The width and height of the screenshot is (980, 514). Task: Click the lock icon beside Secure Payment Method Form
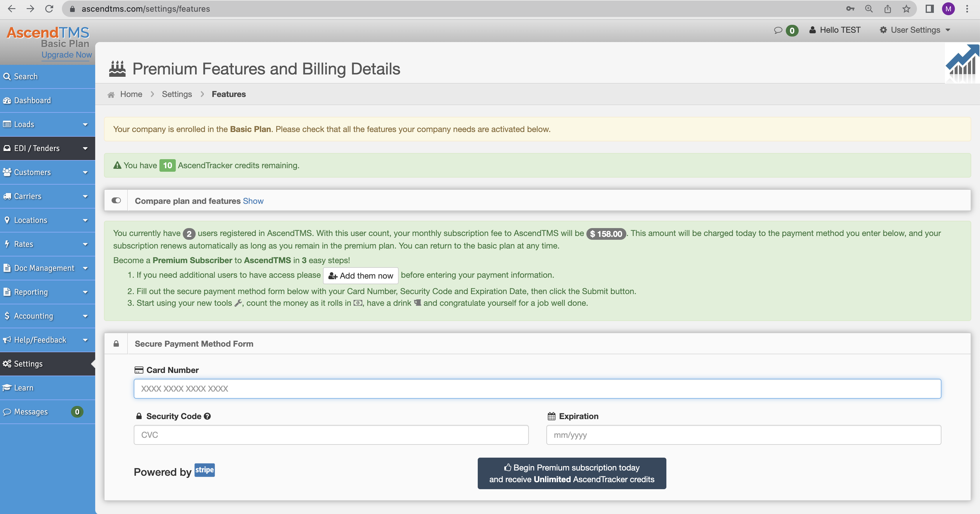117,343
